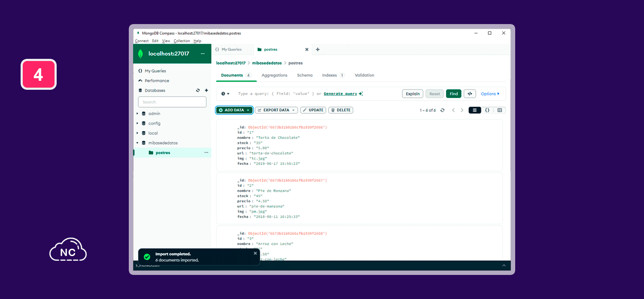The image size is (644, 299).
Task: Open the Collection menu
Action: point(182,41)
